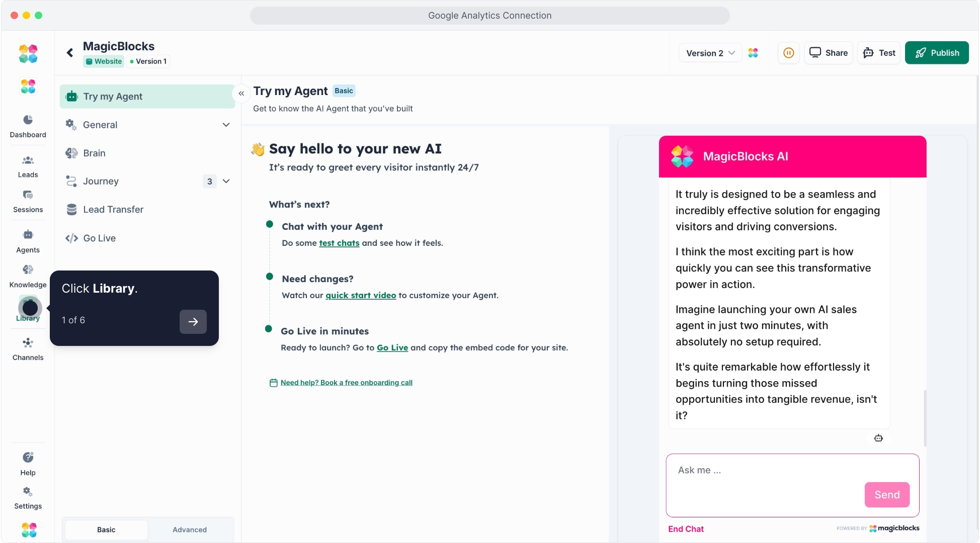Image resolution: width=980 pixels, height=543 pixels.
Task: Click the robot icon under chat message
Action: pos(878,438)
